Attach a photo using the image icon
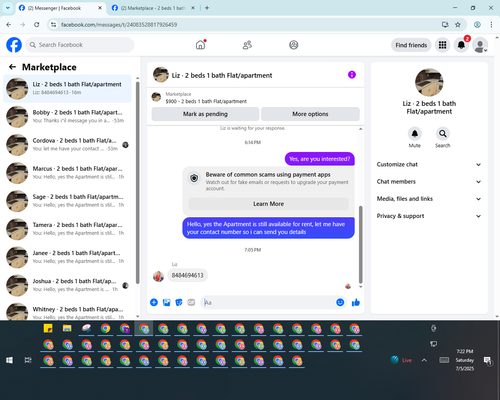This screenshot has height=400, width=500. click(166, 302)
